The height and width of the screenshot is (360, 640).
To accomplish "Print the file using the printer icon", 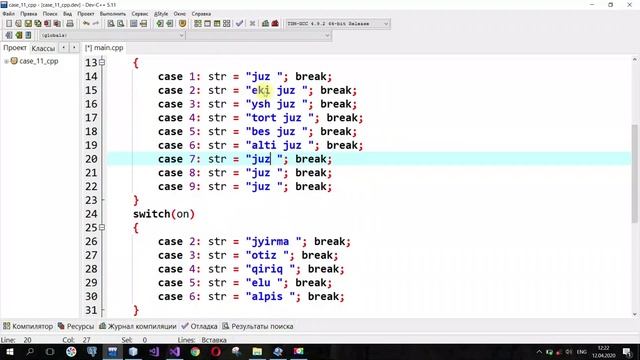I will coord(70,24).
